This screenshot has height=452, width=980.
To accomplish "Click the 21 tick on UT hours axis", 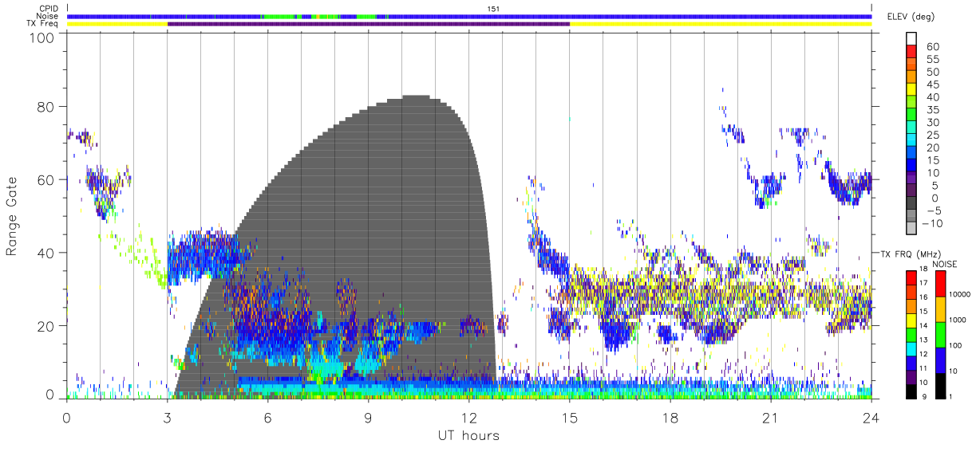I will coord(770,418).
